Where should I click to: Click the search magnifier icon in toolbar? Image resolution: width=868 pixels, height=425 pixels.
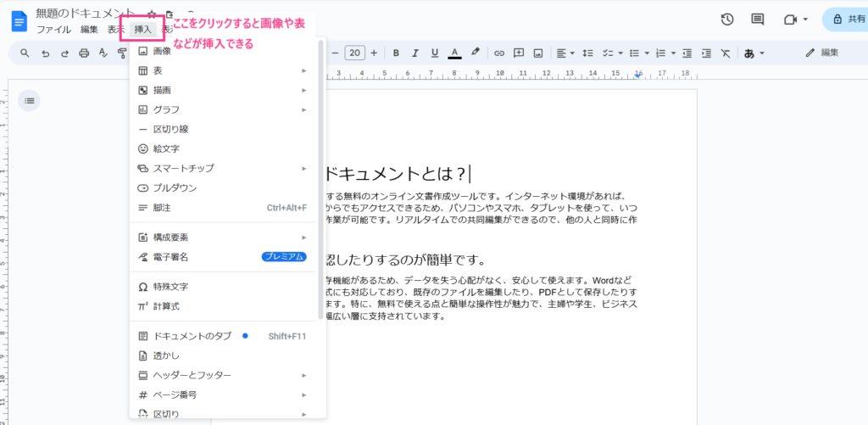(25, 53)
